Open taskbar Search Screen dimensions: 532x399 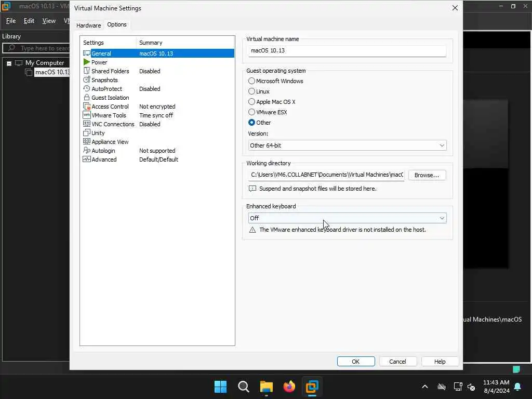(x=244, y=387)
